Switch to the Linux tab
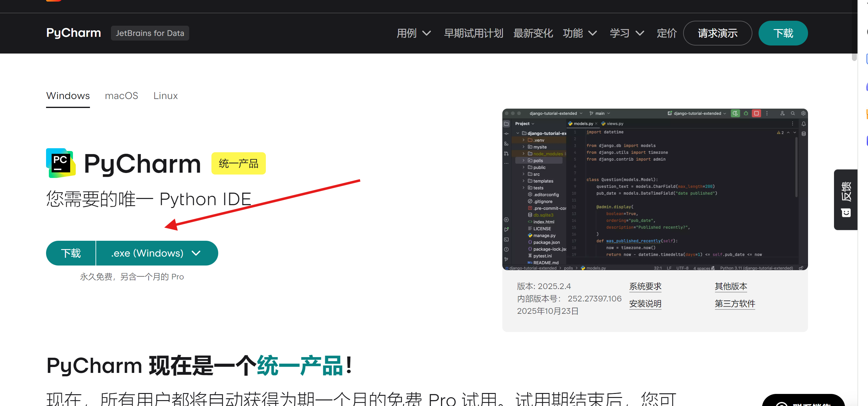The width and height of the screenshot is (868, 406). [165, 96]
